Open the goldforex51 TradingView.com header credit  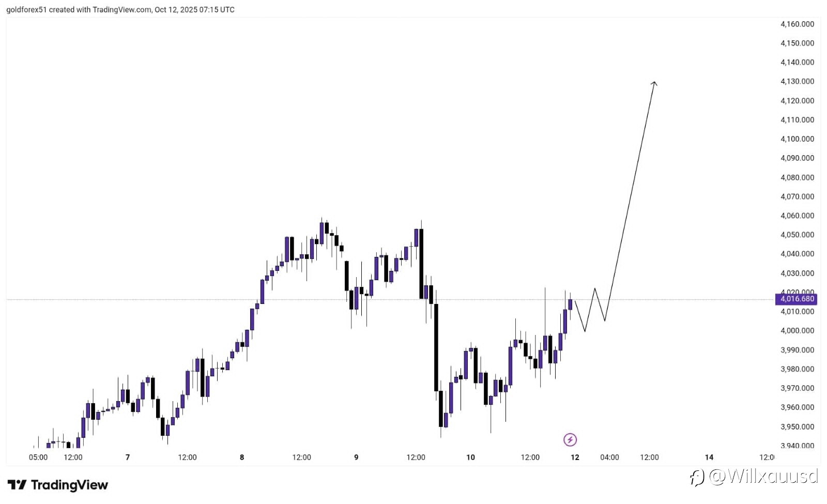[120, 9]
